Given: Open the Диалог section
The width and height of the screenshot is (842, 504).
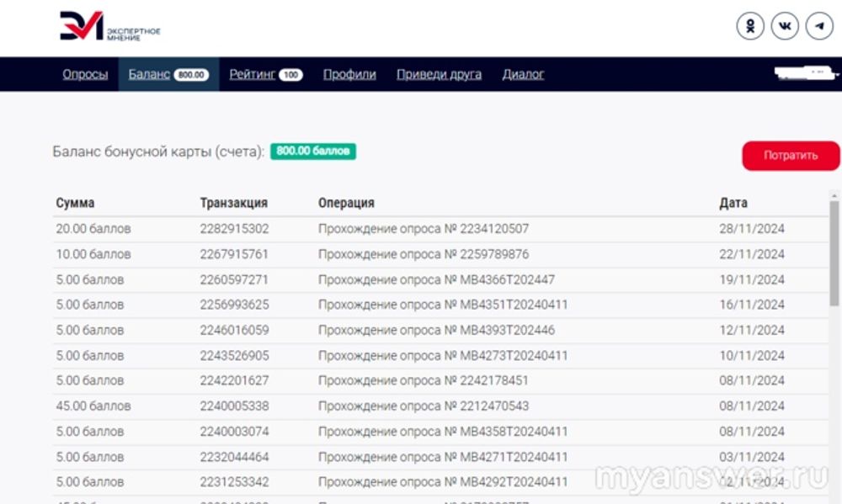Looking at the screenshot, I should pyautogui.click(x=523, y=74).
